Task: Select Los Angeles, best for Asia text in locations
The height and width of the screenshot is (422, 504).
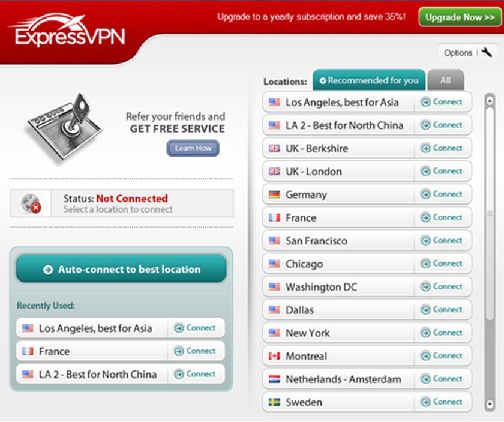Action: 342,103
